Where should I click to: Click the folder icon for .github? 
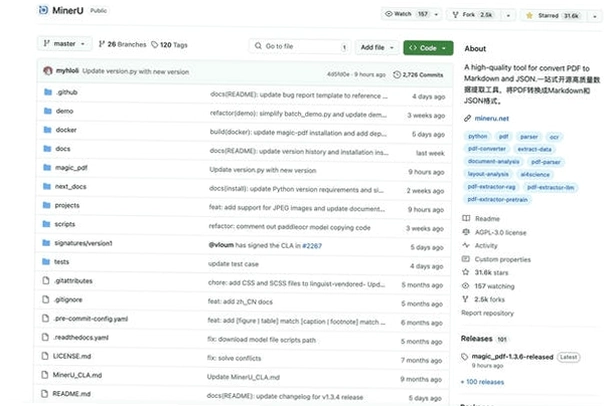48,92
